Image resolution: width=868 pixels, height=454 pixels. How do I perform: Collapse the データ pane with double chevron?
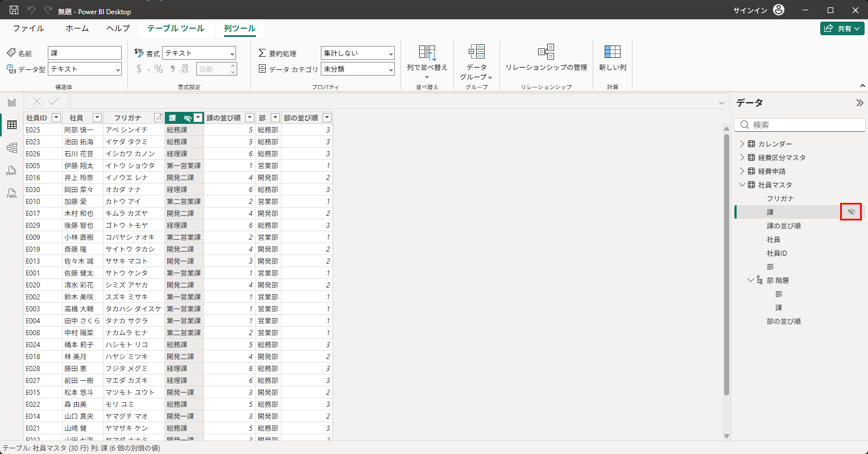coord(859,103)
